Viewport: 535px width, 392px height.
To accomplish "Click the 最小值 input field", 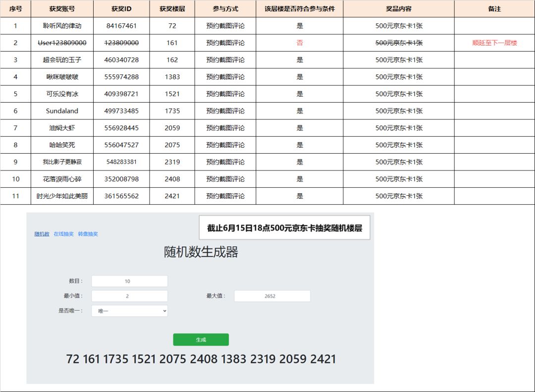I will click(130, 296).
